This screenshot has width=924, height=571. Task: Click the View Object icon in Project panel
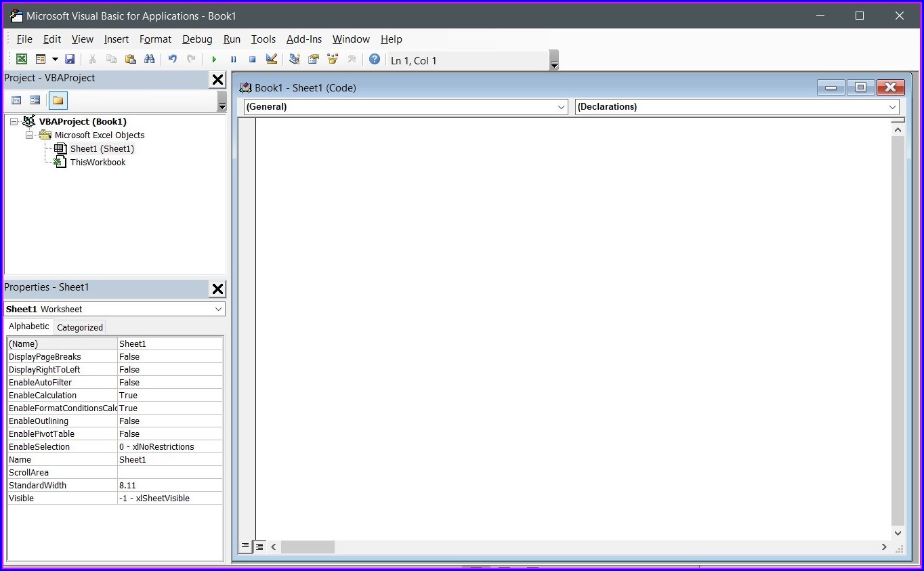(x=35, y=100)
